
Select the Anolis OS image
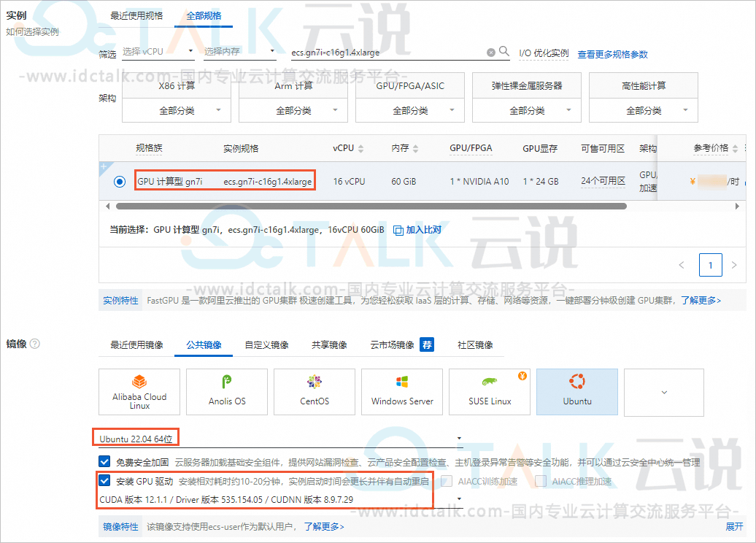[x=227, y=392]
